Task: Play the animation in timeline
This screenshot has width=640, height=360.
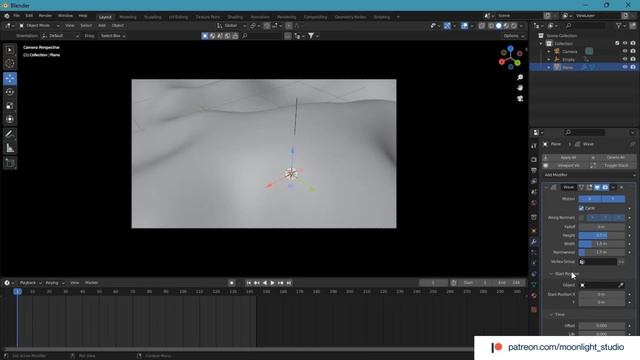Action: (273, 283)
